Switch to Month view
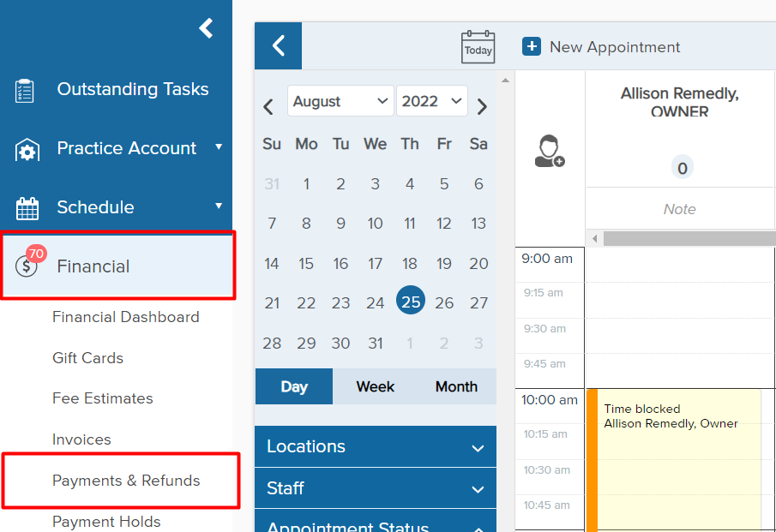 456,386
